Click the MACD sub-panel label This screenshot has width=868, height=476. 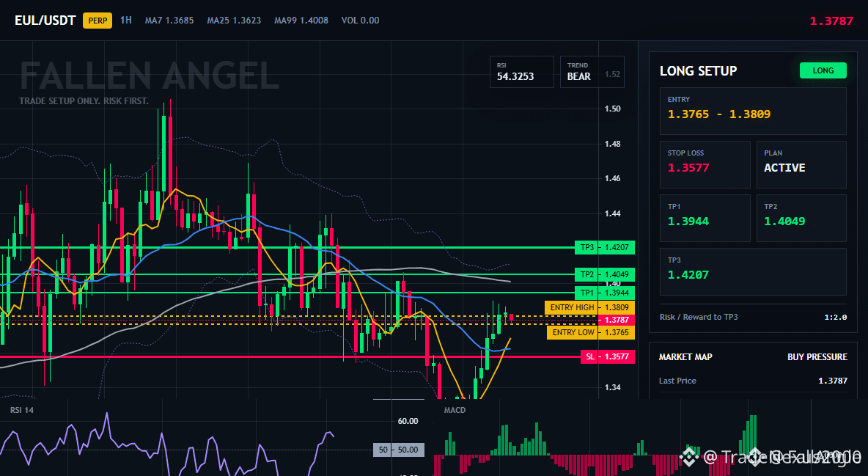pos(455,410)
